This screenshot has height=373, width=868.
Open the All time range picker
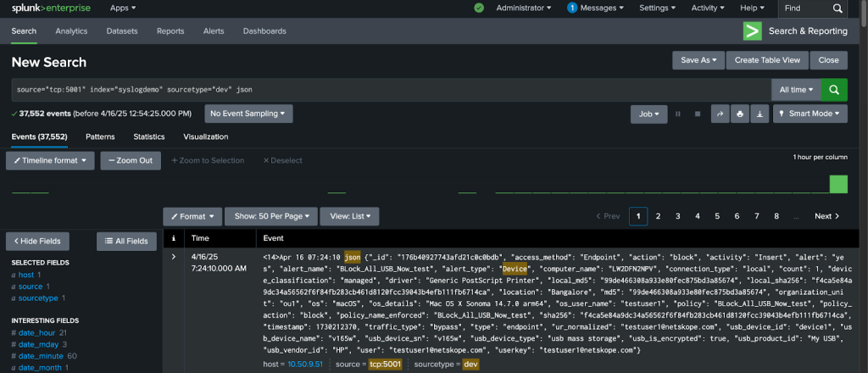pos(796,89)
